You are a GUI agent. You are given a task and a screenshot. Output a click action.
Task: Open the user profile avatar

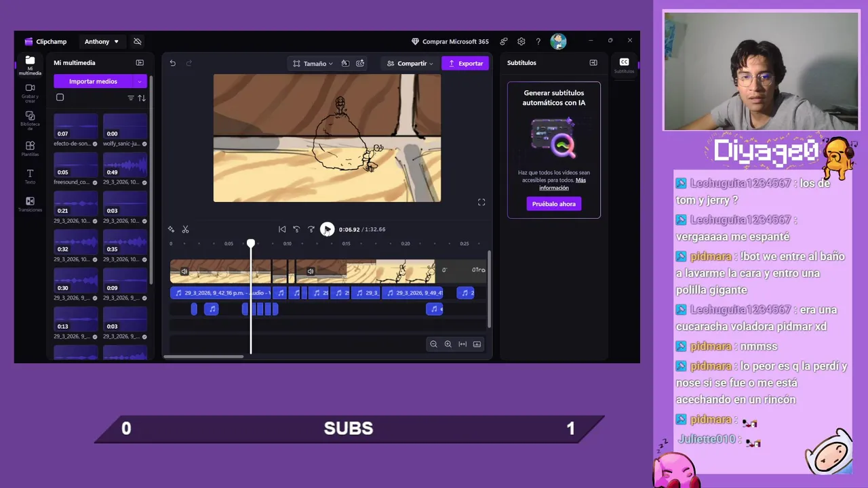point(558,41)
